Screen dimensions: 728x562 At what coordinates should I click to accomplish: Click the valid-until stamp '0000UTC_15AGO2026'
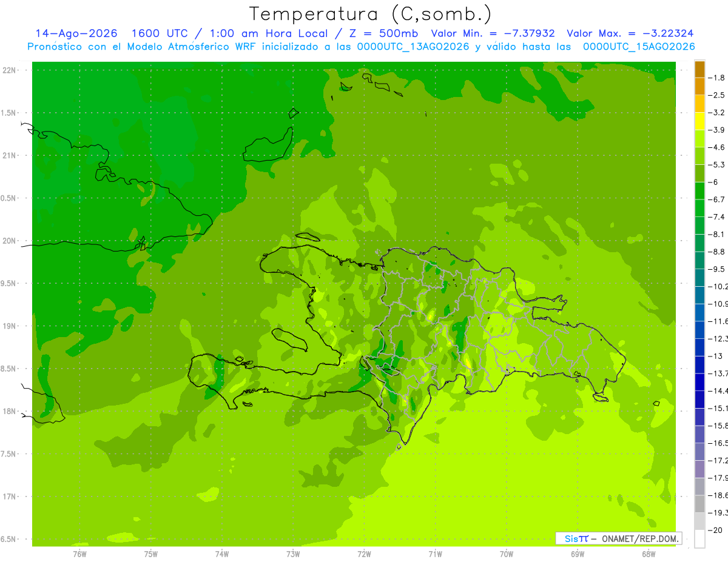639,47
